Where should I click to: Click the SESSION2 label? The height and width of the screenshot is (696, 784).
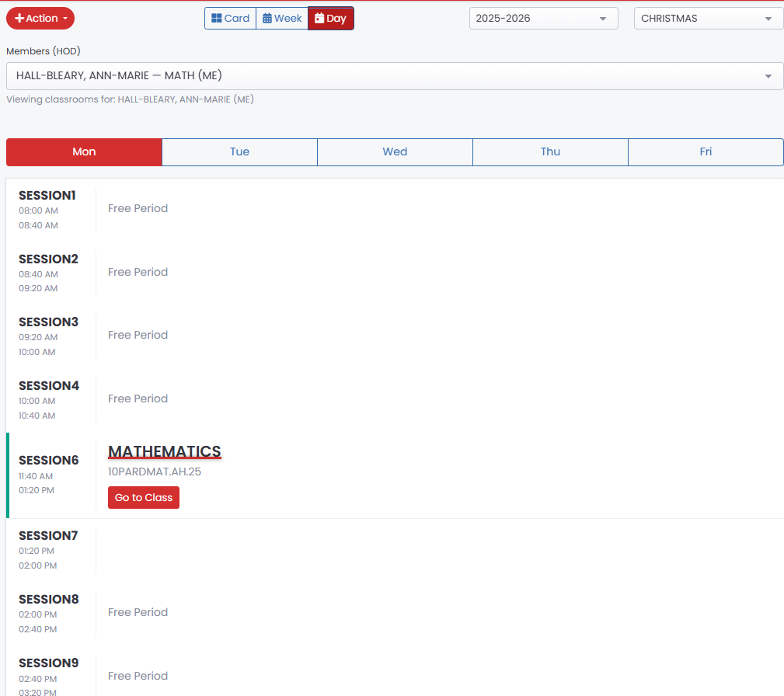coord(48,259)
